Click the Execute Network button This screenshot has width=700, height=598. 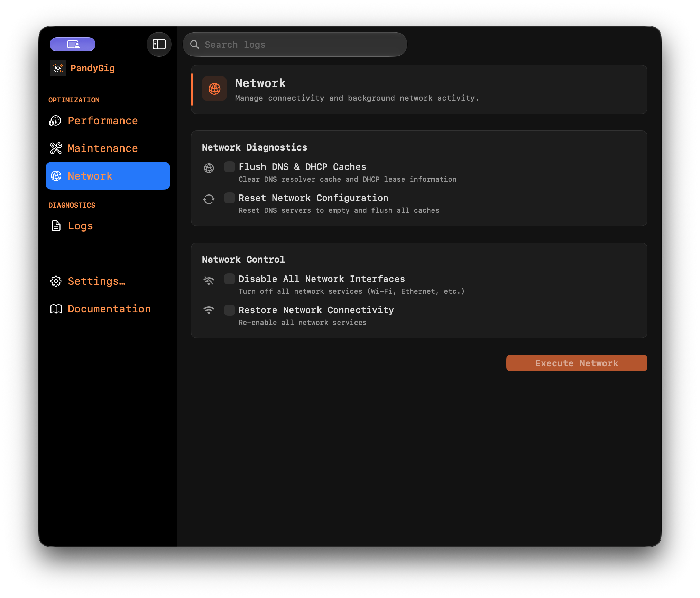(577, 363)
